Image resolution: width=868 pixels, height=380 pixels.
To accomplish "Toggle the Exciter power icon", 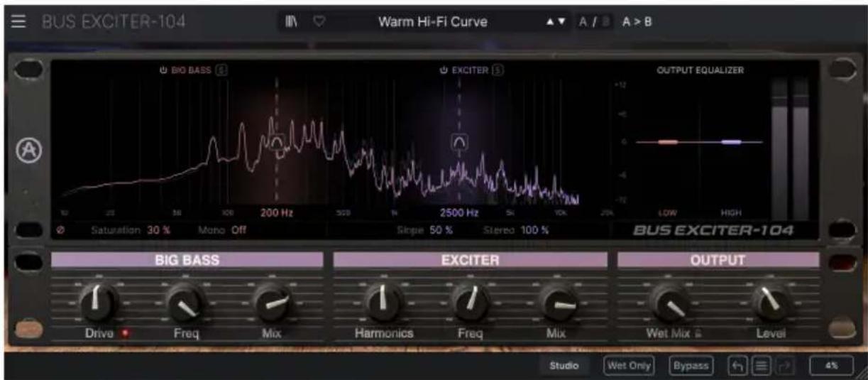I will (x=444, y=70).
